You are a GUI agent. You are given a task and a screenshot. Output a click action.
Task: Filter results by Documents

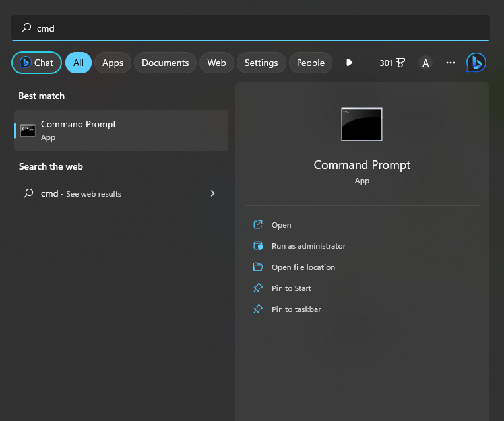[x=165, y=63]
